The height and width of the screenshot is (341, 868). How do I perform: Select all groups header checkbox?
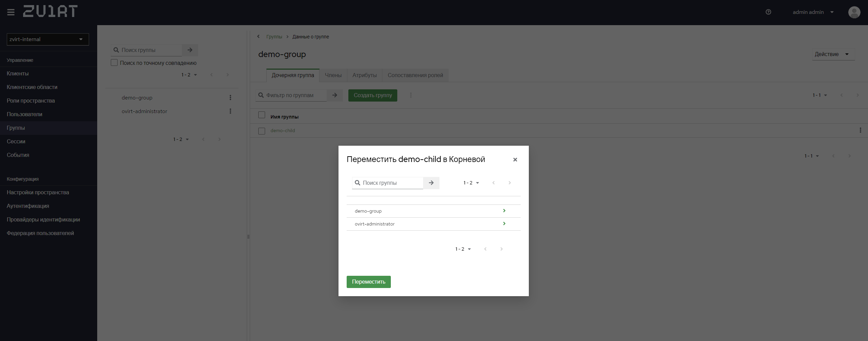coord(262,115)
